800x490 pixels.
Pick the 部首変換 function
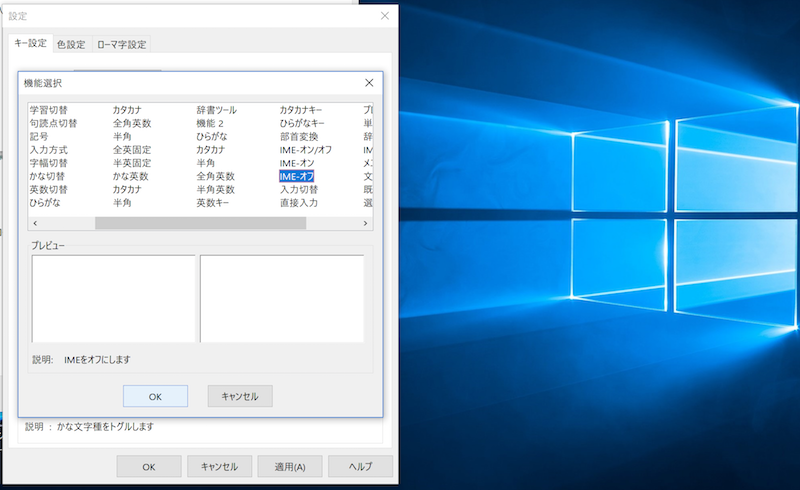pyautogui.click(x=299, y=137)
